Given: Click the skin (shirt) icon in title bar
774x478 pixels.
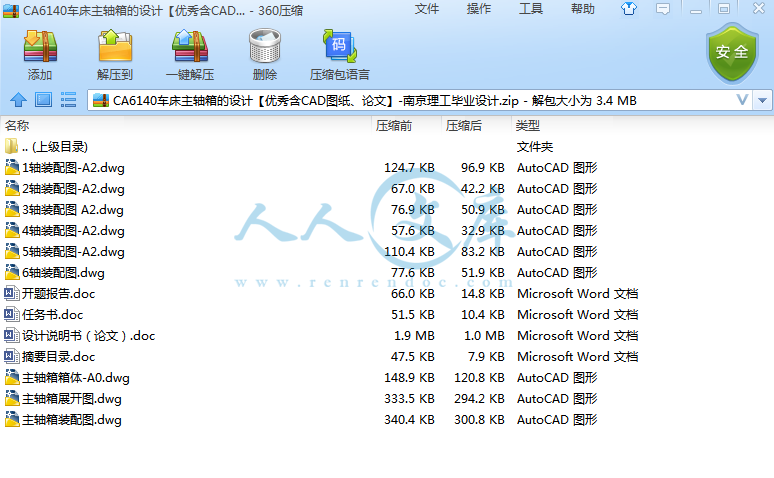Looking at the screenshot, I should [629, 9].
